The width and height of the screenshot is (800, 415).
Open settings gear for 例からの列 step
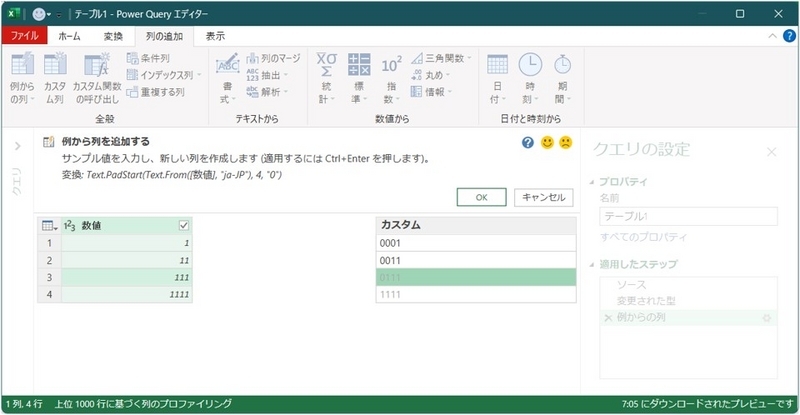coord(766,318)
